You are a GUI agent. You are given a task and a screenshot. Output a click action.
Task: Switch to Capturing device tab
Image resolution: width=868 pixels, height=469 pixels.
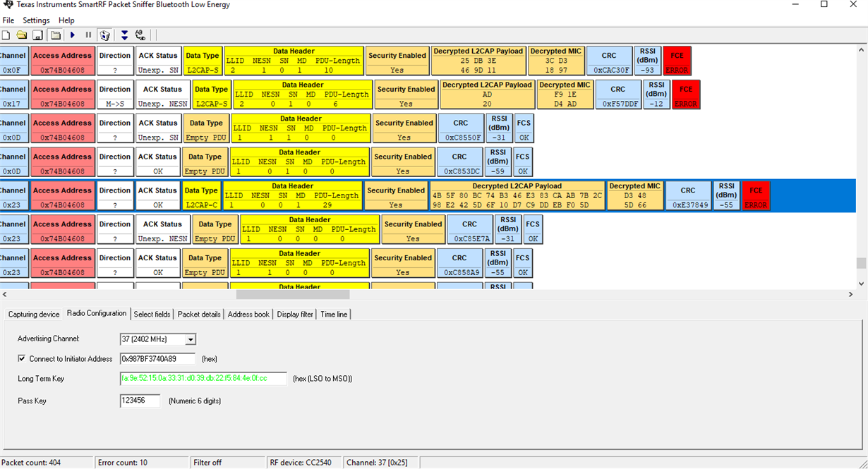pyautogui.click(x=34, y=315)
